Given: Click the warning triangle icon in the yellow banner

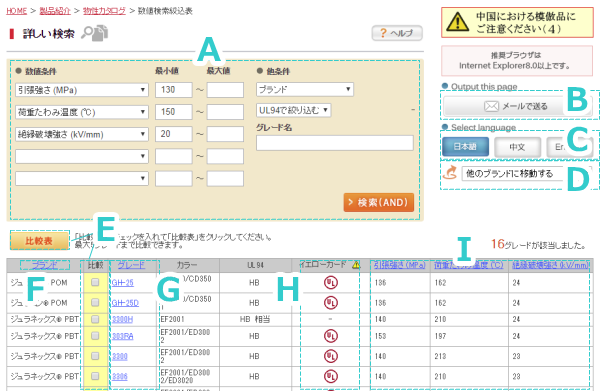Looking at the screenshot, I should (457, 22).
